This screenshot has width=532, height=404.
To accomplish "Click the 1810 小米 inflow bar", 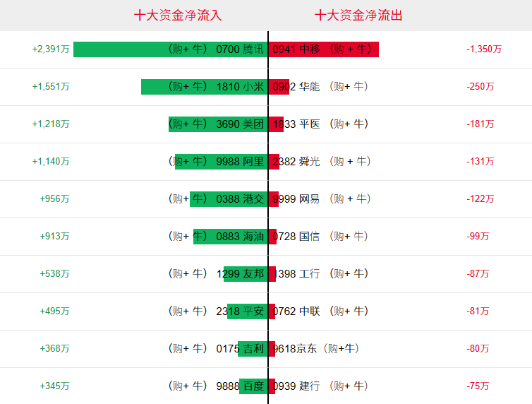I will coord(204,87).
